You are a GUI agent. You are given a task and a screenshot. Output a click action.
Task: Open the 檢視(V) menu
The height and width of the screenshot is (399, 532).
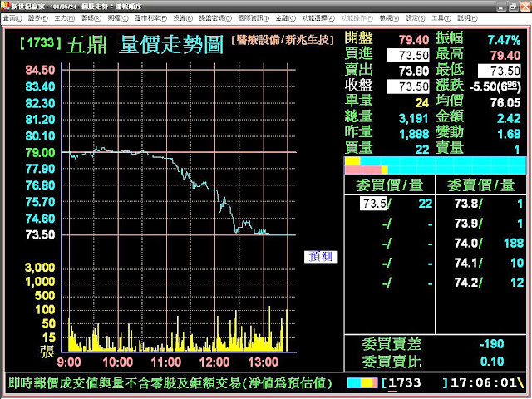(389, 18)
